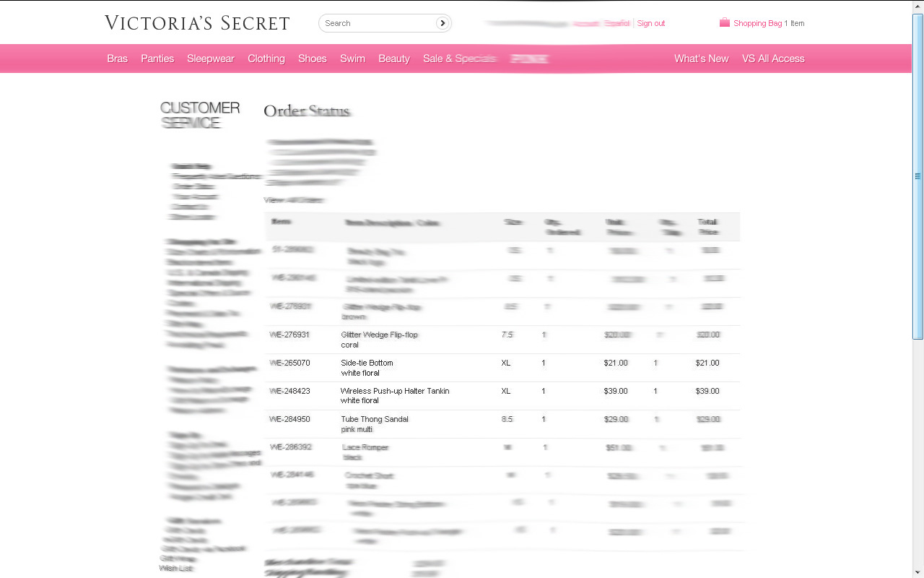Select the Customer Service sidebar heading

click(200, 115)
